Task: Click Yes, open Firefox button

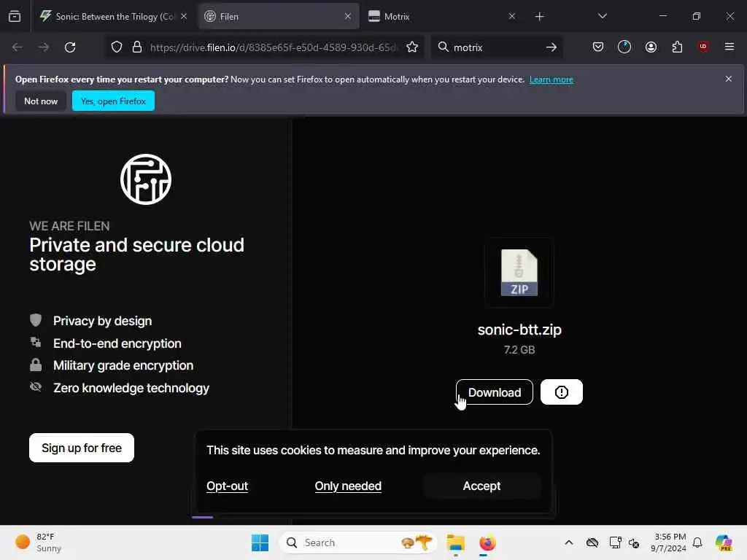Action: click(113, 101)
